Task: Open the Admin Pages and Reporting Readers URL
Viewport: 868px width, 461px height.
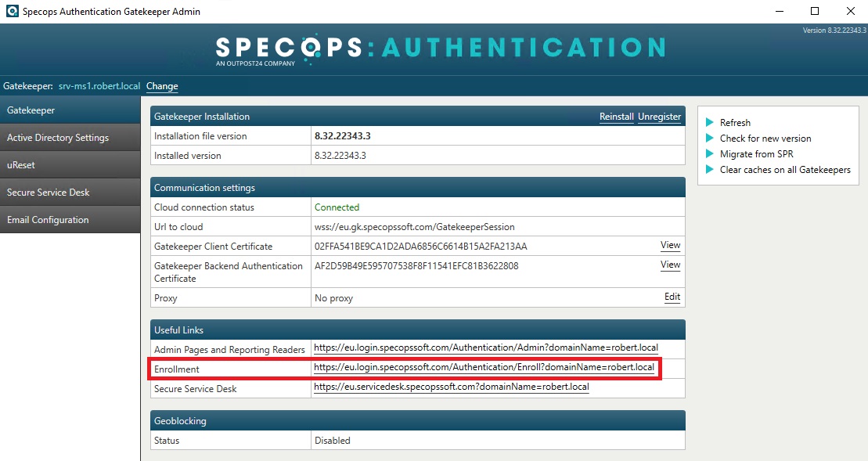Action: point(485,348)
